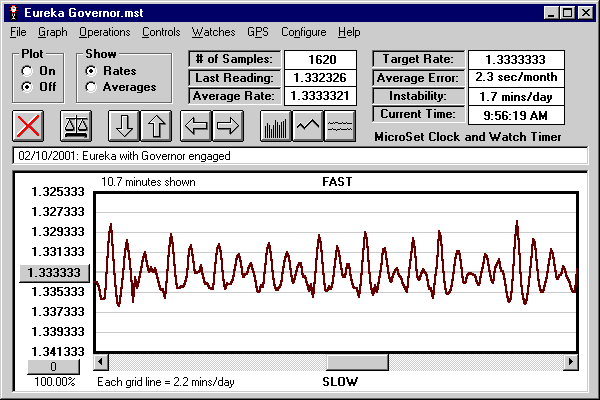
Task: Click the 1.325333 scale label
Action: (58, 192)
